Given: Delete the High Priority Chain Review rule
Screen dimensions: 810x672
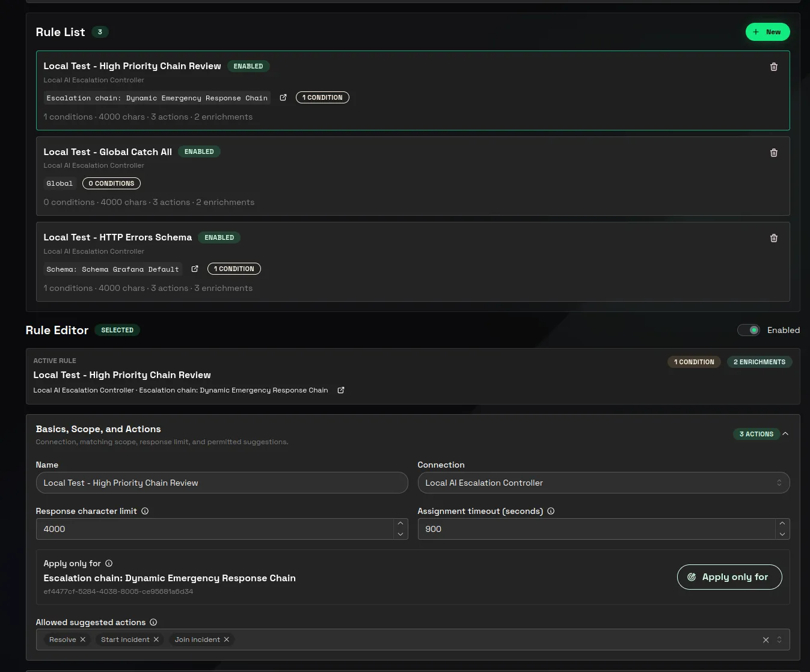Looking at the screenshot, I should [774, 67].
